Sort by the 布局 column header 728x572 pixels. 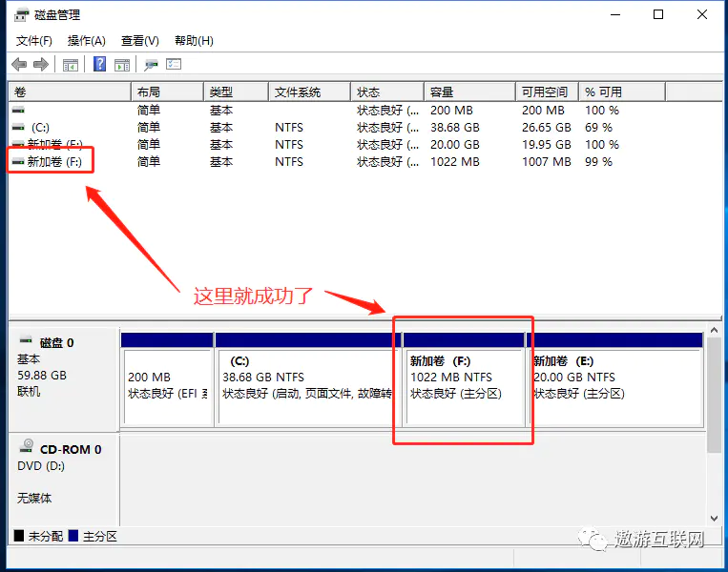pyautogui.click(x=168, y=92)
